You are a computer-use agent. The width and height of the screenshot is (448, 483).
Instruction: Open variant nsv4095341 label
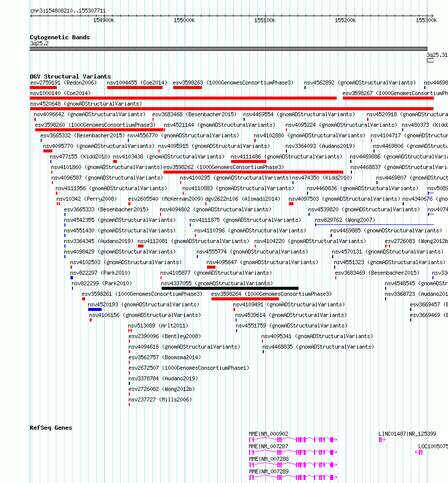[317, 336]
